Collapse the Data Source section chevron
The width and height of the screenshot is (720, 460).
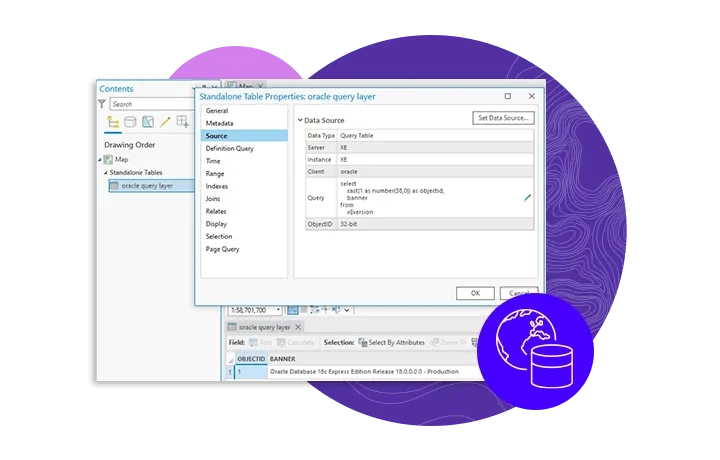(x=300, y=120)
